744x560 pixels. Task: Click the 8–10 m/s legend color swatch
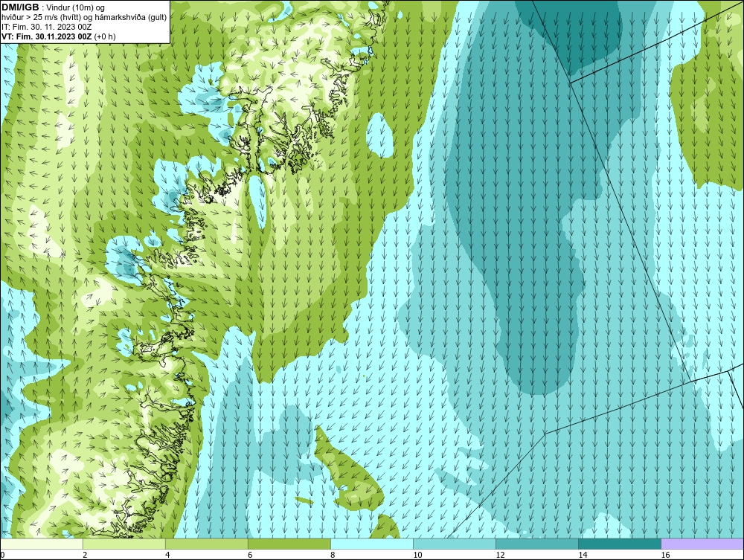372,544
